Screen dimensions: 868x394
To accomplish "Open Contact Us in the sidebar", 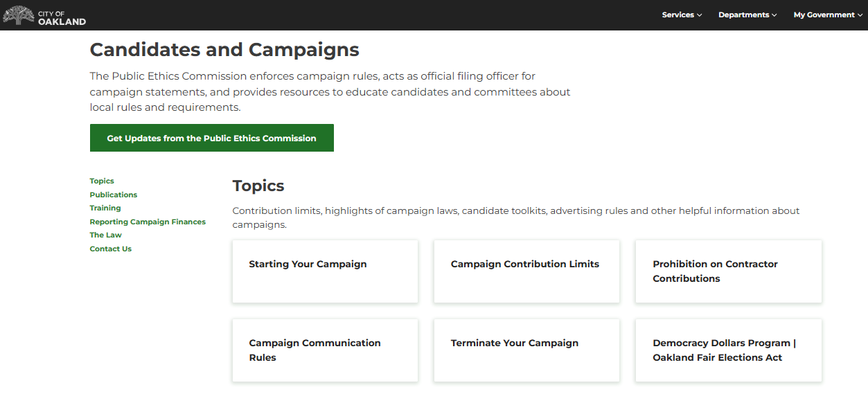I will (x=111, y=249).
